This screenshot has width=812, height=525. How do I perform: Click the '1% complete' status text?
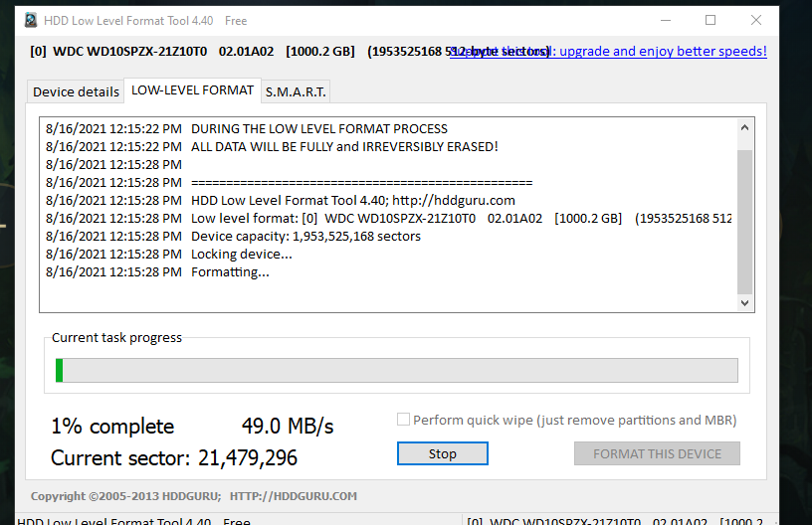pyautogui.click(x=112, y=427)
